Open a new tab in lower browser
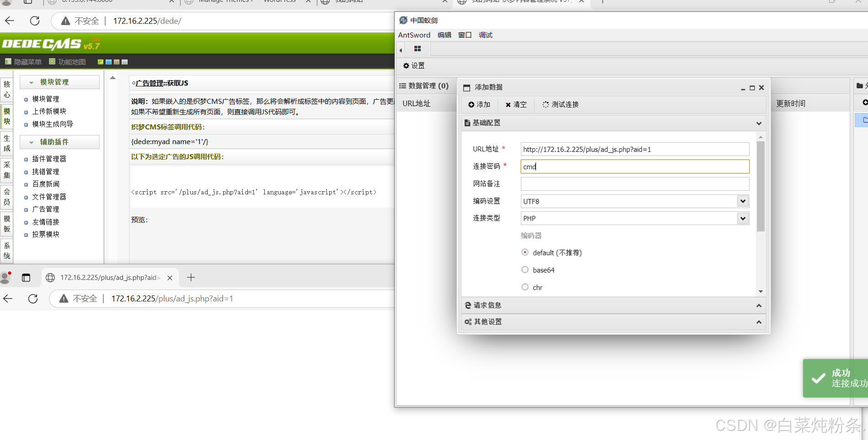Viewport: 868px width, 440px height. [191, 277]
